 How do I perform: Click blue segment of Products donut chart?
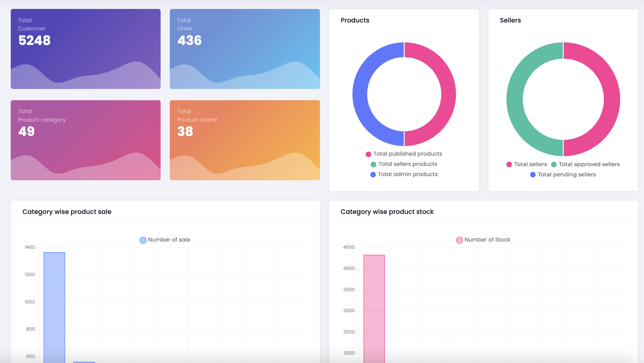360,94
